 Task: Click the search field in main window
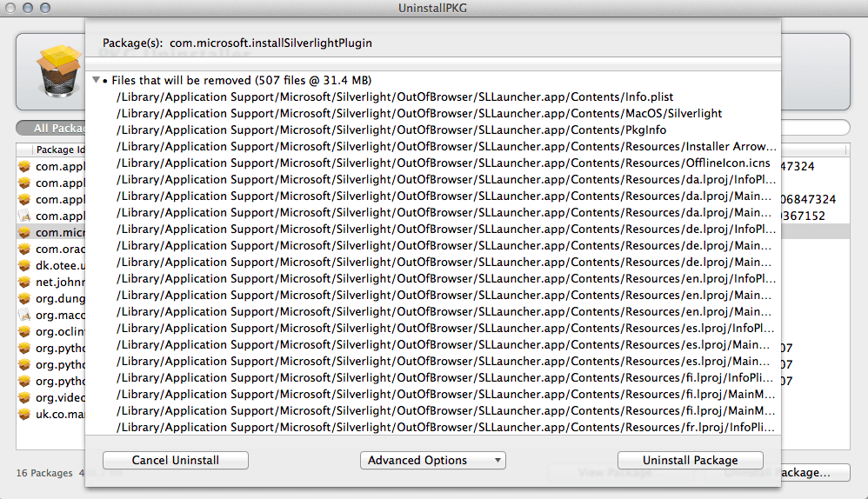click(x=816, y=129)
